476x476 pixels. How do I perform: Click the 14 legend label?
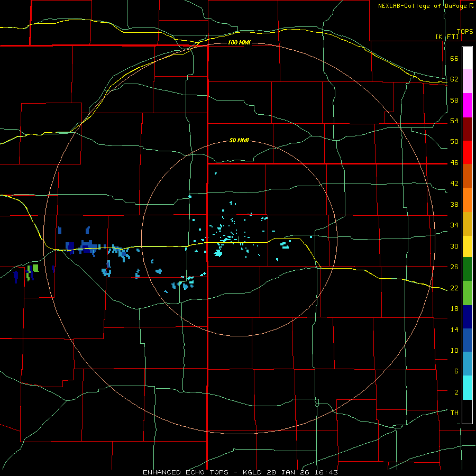click(x=454, y=329)
